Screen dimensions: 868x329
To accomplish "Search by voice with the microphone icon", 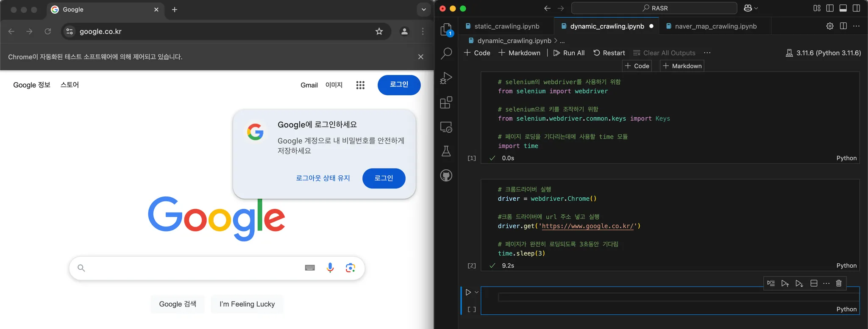I will (x=330, y=268).
